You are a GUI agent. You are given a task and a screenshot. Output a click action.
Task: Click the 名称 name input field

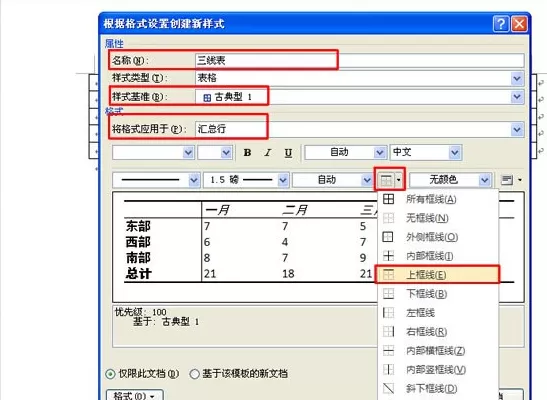[x=359, y=60]
